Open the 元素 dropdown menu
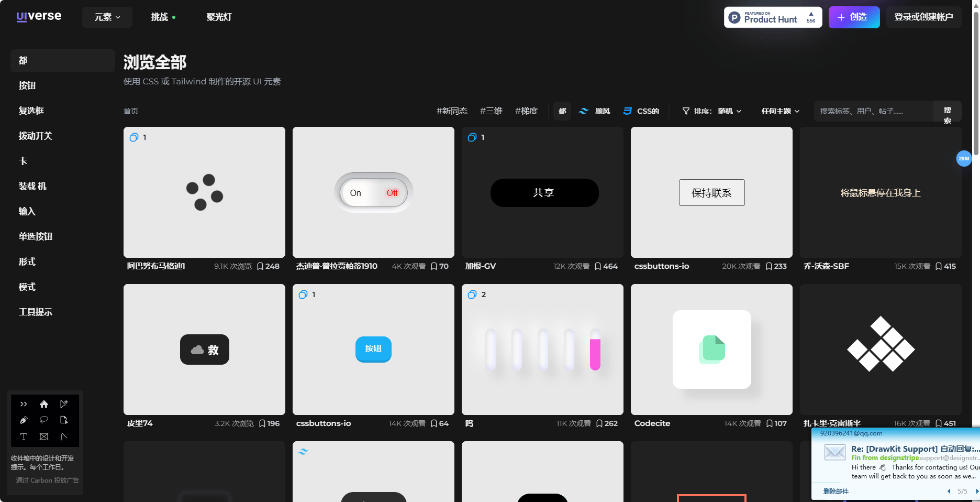The height and width of the screenshot is (502, 980). [x=107, y=17]
